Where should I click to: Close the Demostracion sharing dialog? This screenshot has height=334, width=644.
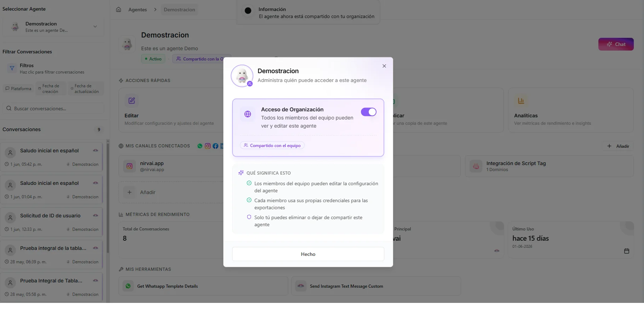pos(384,66)
